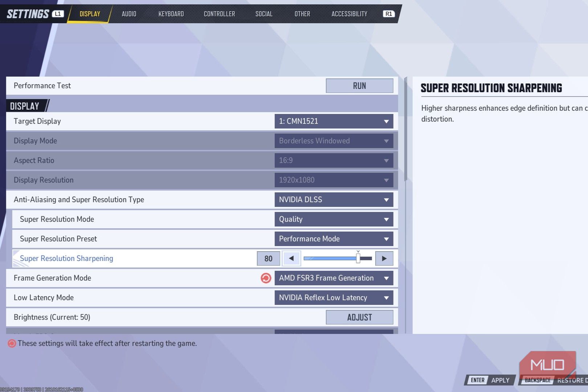Click the restart-required icon beside Frame Generation Mode
Screen dimensions: 588x392
(266, 278)
